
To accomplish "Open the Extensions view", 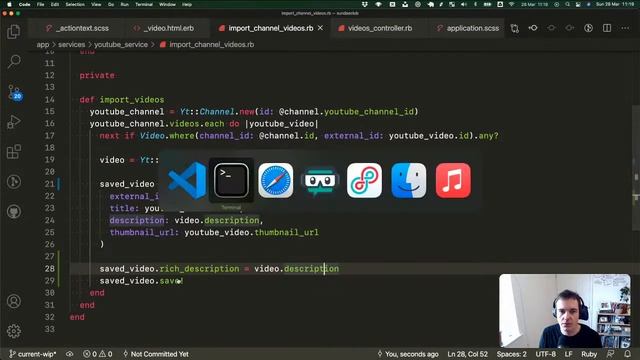I will click(13, 151).
